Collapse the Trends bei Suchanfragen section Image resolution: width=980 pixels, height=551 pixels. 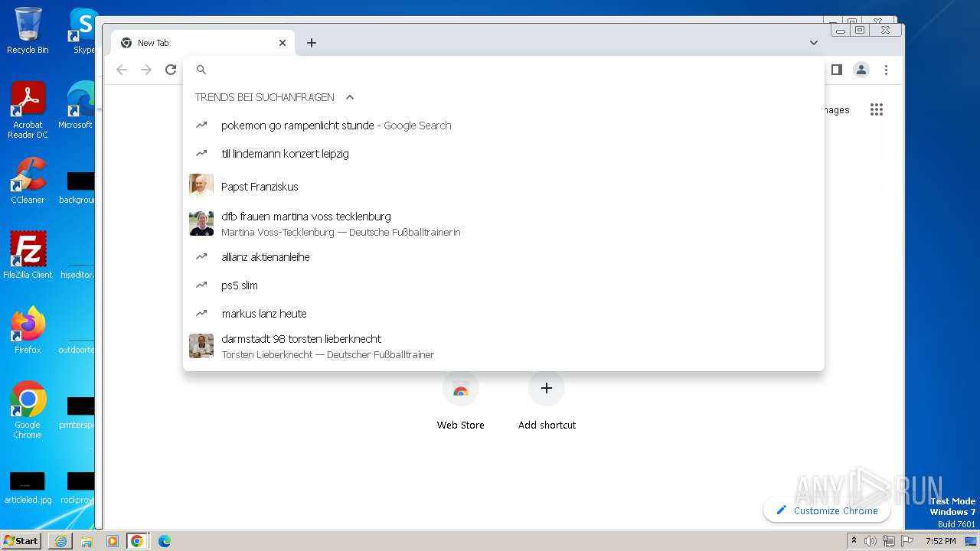point(350,97)
